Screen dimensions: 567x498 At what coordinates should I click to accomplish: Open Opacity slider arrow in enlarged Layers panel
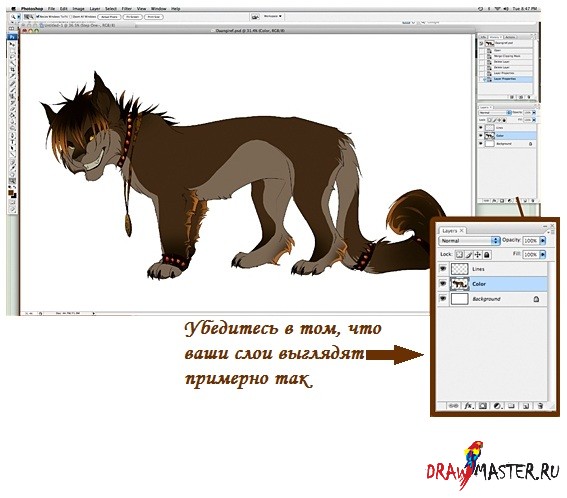(x=542, y=241)
